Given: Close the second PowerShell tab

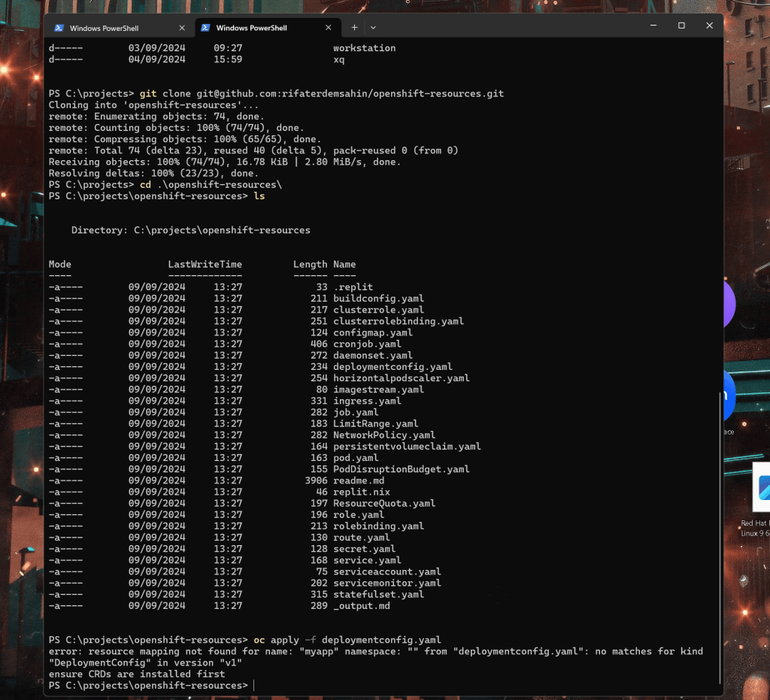Looking at the screenshot, I should click(329, 28).
